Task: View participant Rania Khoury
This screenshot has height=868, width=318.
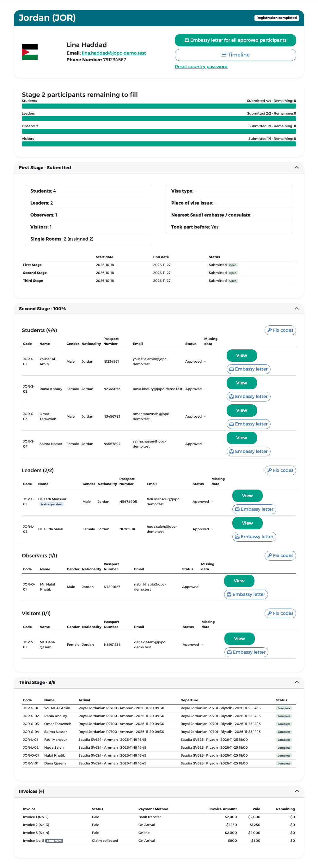Action: (242, 383)
